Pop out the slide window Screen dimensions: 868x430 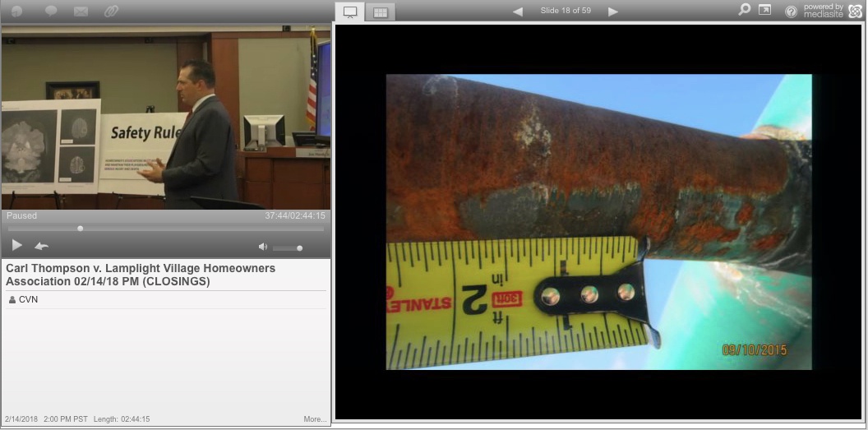point(764,9)
